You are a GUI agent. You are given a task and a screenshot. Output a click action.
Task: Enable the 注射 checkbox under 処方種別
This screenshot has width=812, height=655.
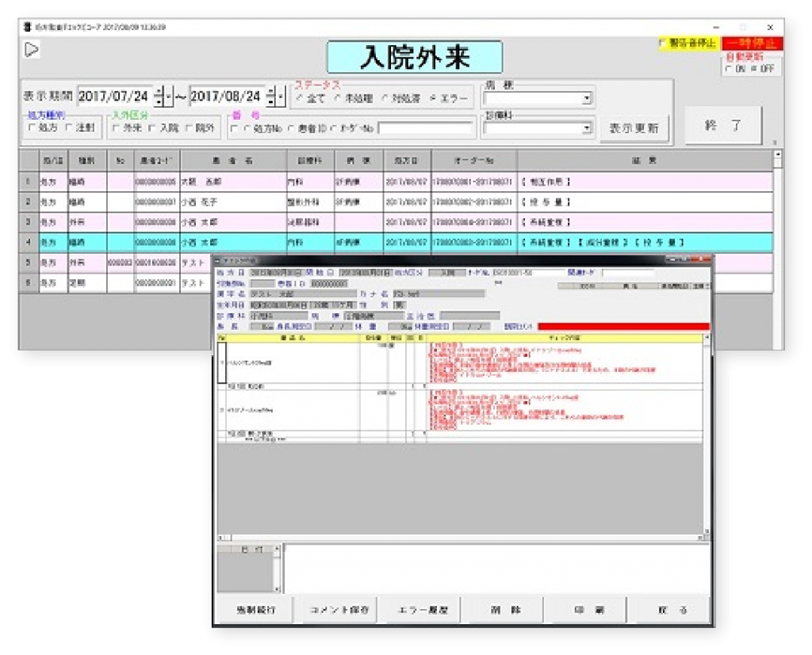click(x=70, y=128)
